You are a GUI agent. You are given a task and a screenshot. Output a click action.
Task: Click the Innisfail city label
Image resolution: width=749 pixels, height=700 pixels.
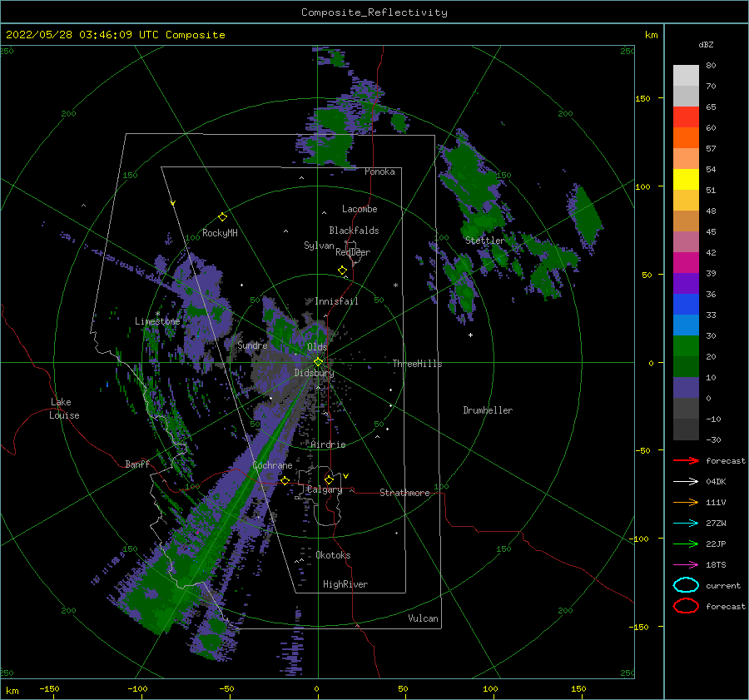pyautogui.click(x=336, y=301)
